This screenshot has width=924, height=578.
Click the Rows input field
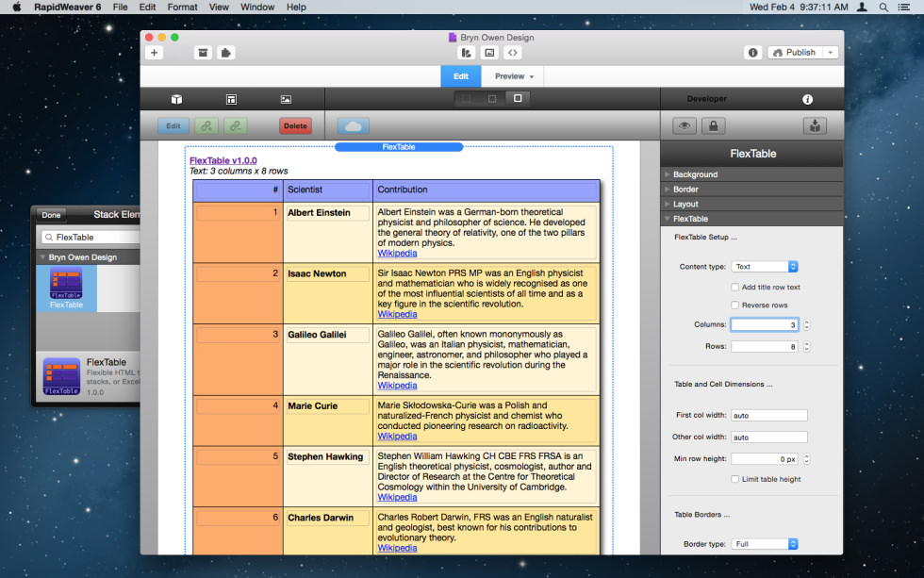[x=765, y=346]
